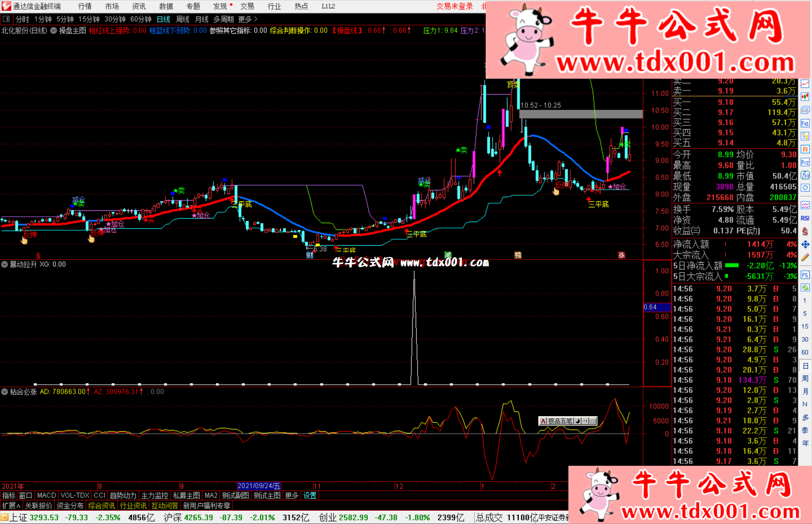This screenshot has height=524, width=812.
Task: Select the candlestick chart icon in sidebar
Action: point(805,97)
